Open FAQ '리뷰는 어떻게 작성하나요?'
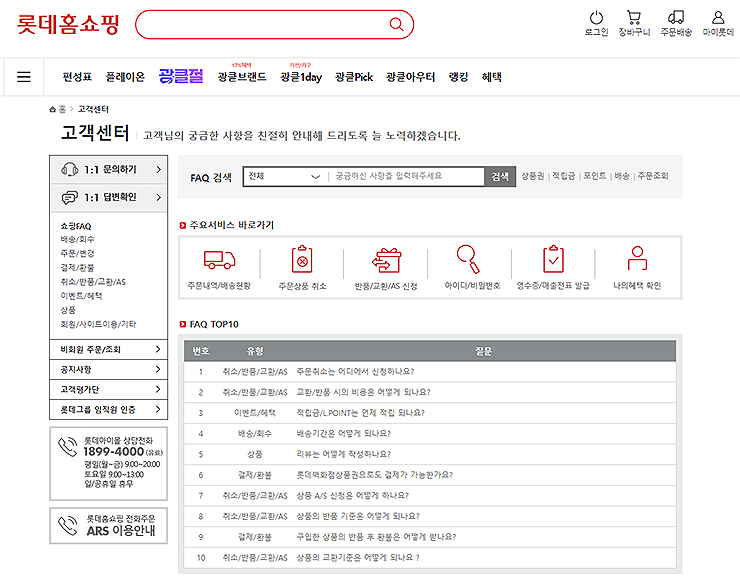 coord(344,454)
